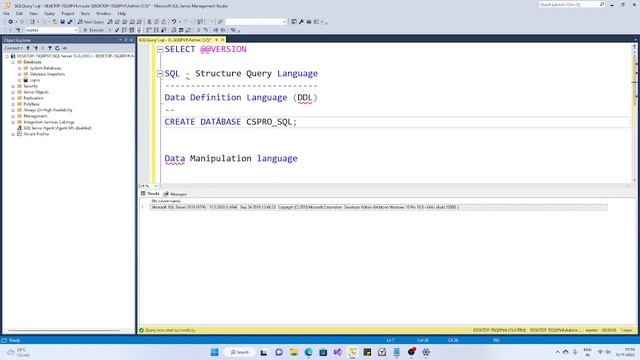Screen dimensions: 640x360
Task: Open the Window menu
Action: coord(103,13)
